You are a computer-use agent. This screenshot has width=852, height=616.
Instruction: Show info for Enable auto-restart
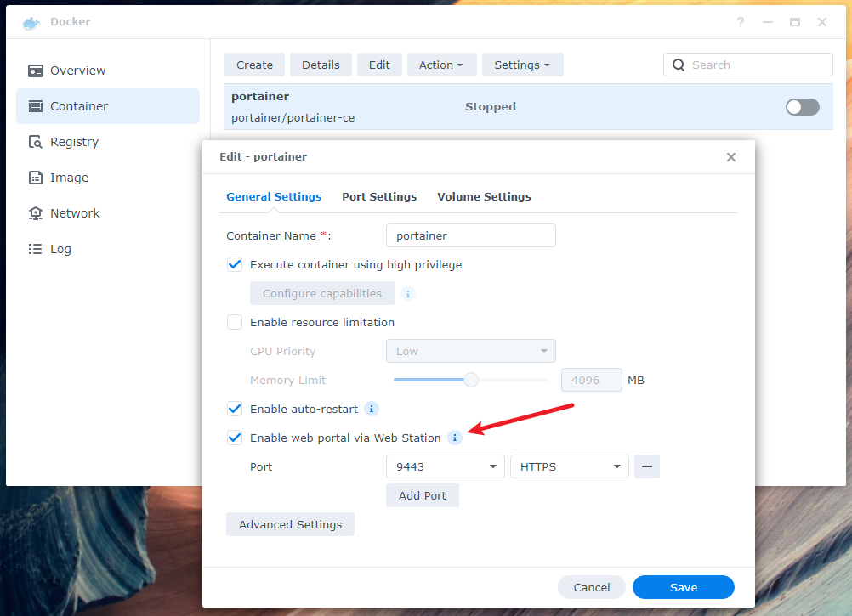372,409
